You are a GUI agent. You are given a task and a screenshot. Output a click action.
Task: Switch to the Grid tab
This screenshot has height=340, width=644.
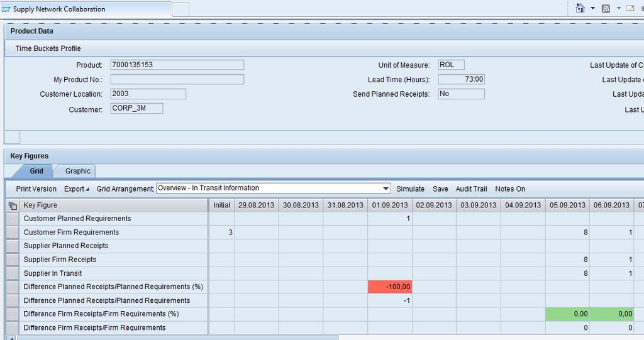tap(36, 171)
